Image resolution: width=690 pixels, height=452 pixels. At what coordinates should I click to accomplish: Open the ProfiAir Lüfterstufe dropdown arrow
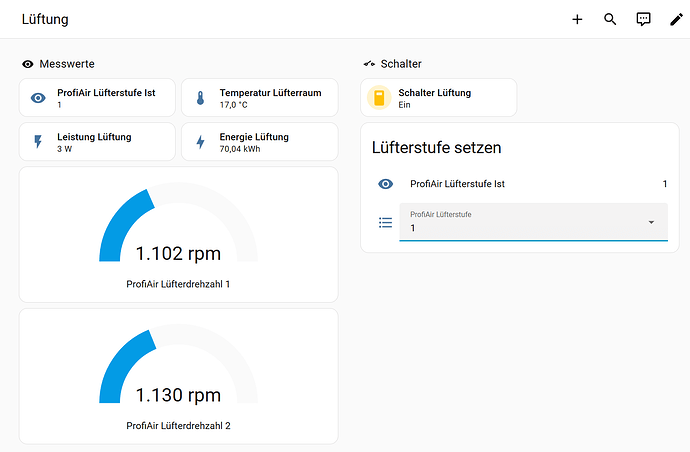pos(651,222)
